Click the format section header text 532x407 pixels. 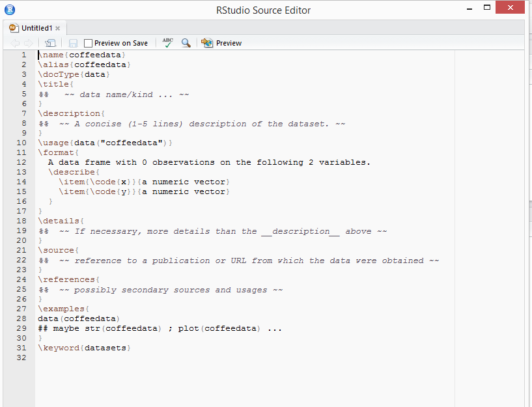click(57, 152)
